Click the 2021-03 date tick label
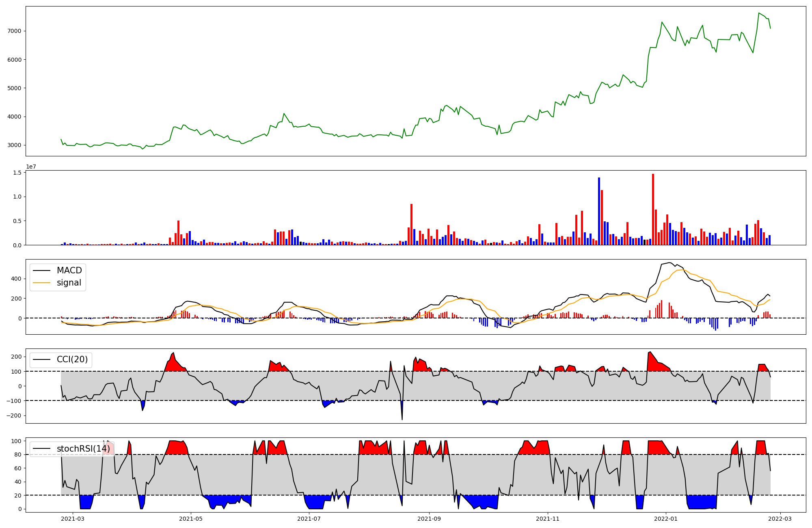Image resolution: width=812 pixels, height=528 pixels. 73,519
